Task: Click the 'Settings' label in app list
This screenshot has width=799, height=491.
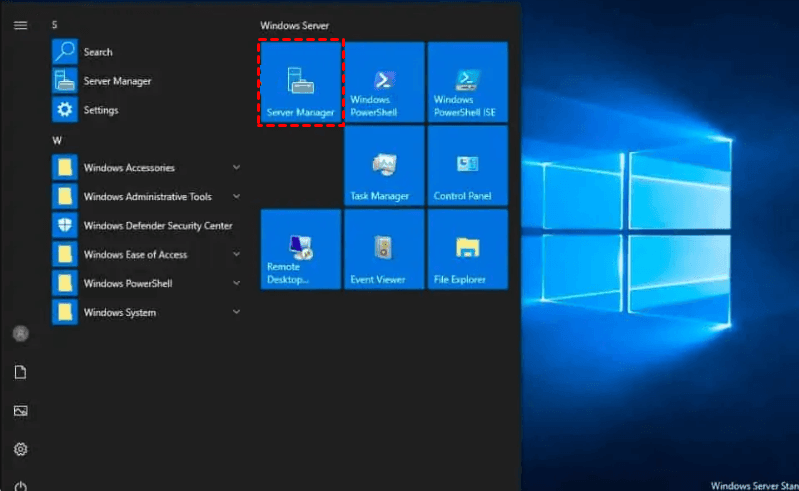Action: coord(101,110)
